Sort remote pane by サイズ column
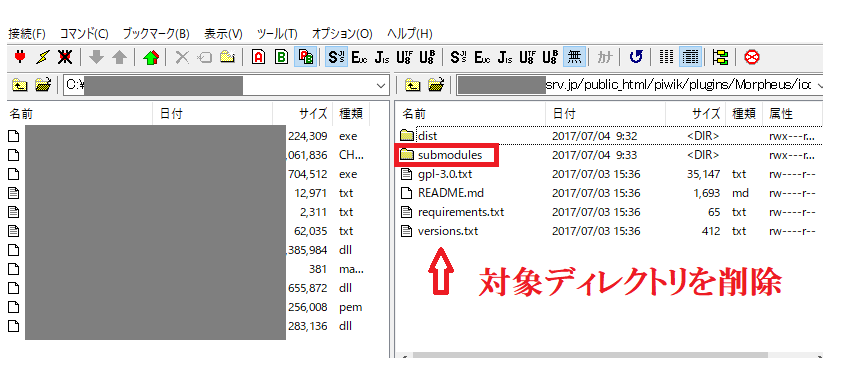Screen dimensions: 842x392 click(695, 114)
